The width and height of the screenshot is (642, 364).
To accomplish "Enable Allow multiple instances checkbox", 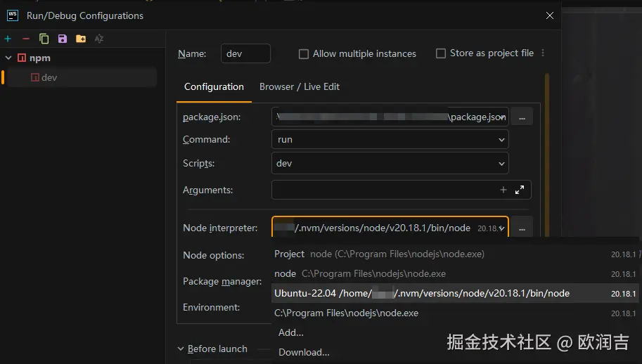I will coord(303,54).
